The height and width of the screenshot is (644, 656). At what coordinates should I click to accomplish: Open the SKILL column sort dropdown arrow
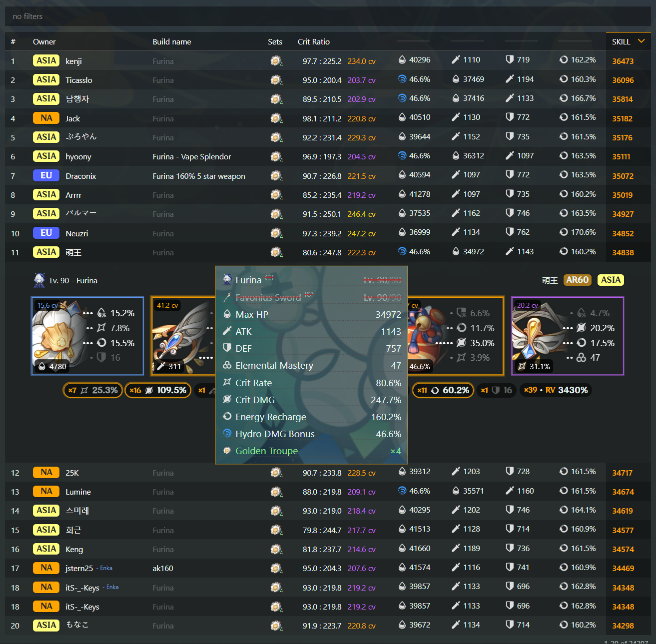(x=642, y=41)
